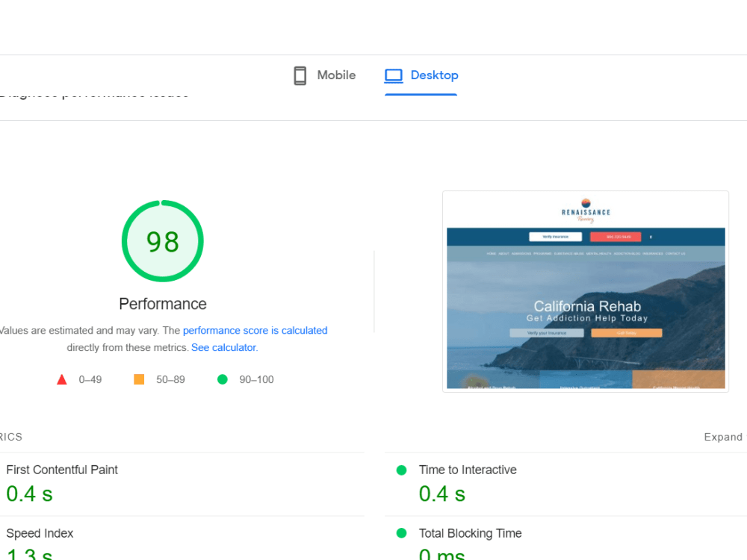This screenshot has width=747, height=560.
Task: Open the 'See calculator' link
Action: (x=223, y=348)
